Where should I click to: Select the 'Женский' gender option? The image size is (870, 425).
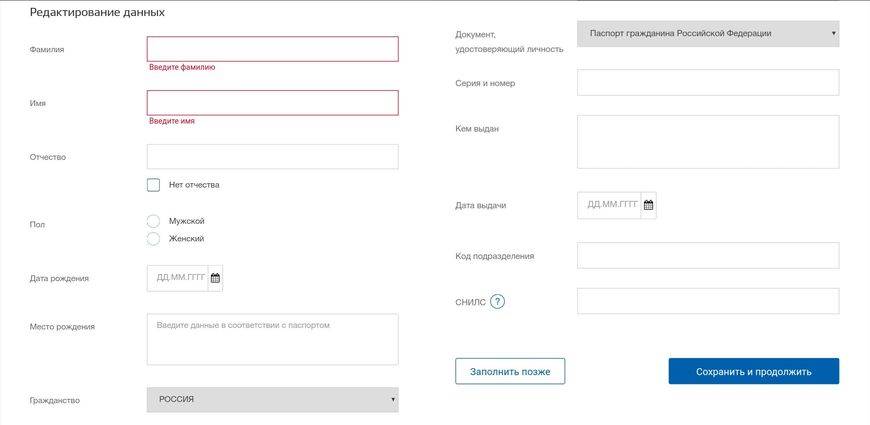click(x=153, y=239)
